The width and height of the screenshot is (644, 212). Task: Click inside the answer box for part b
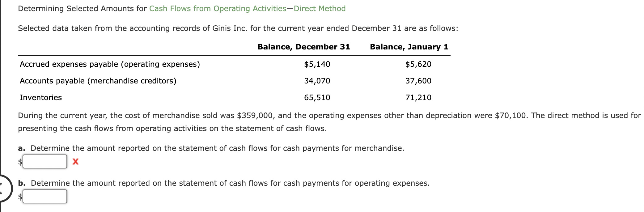click(45, 196)
